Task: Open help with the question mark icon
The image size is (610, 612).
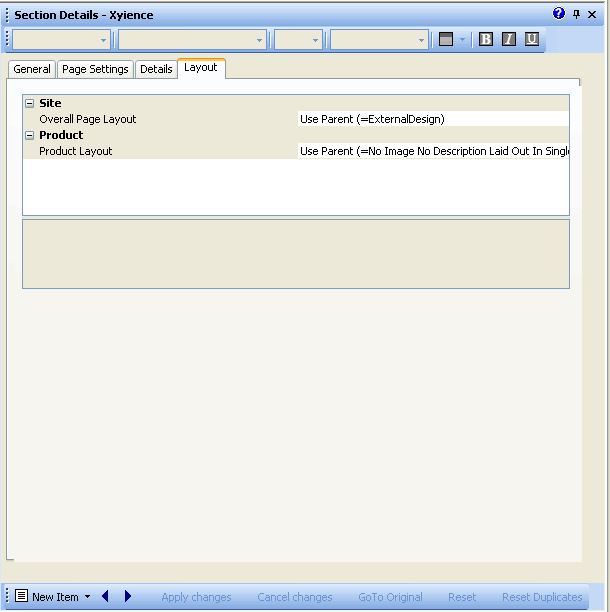Action: click(x=559, y=14)
